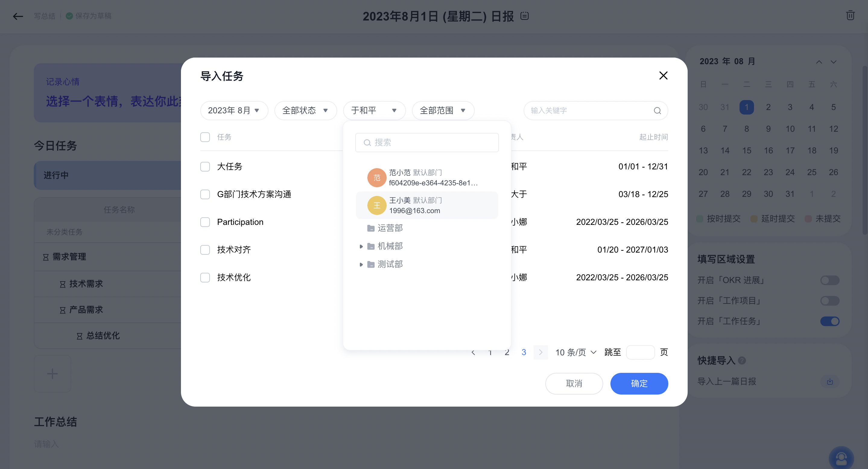Screen dimensions: 868x469
Task: Select 范小范 in the person list
Action: point(427,178)
